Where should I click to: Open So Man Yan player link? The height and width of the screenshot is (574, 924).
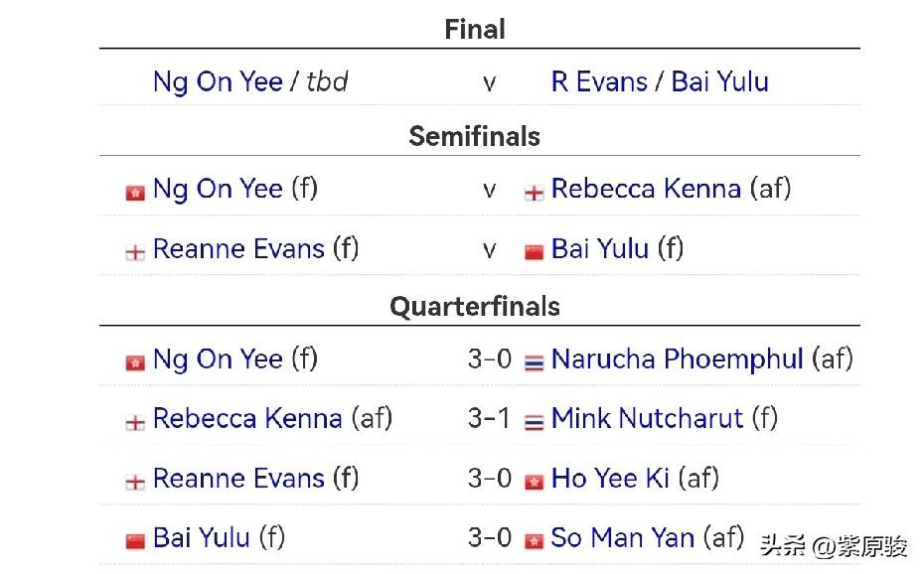click(x=622, y=537)
